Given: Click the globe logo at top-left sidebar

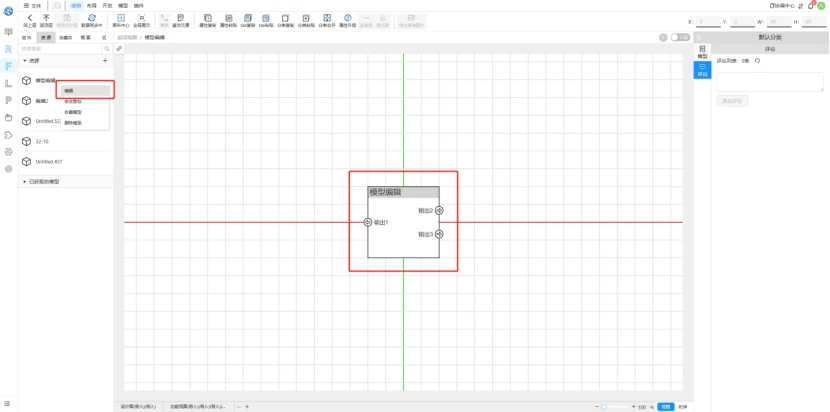Looking at the screenshot, I should click(x=8, y=11).
